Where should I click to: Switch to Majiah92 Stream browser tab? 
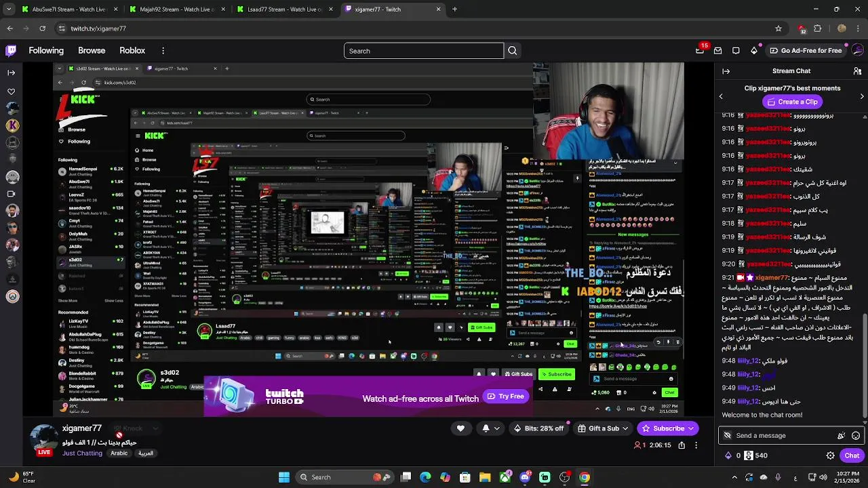177,9
